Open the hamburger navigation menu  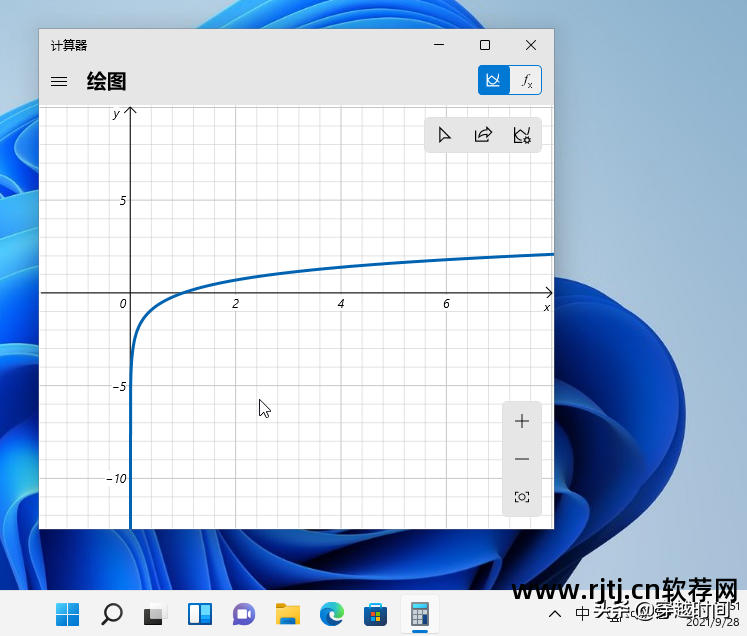(59, 81)
